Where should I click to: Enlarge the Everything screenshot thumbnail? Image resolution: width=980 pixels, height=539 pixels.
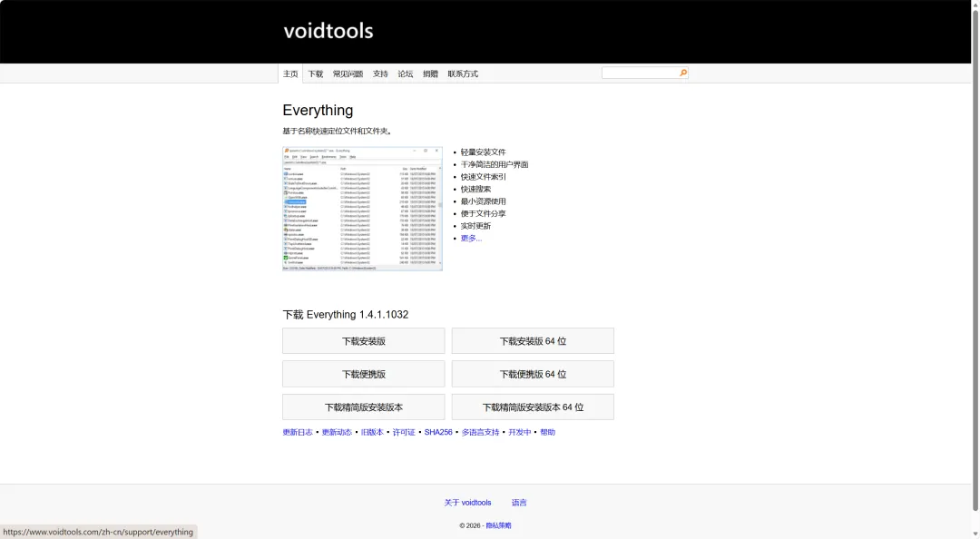tap(362, 209)
